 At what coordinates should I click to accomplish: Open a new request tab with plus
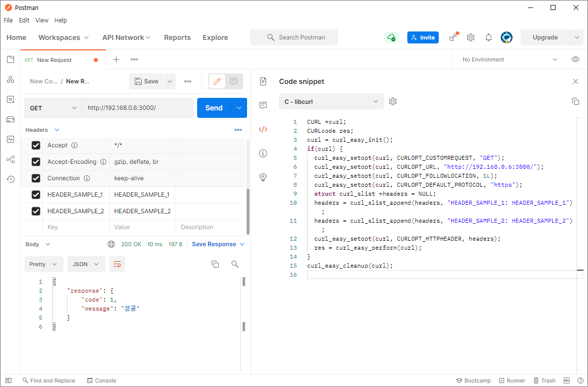point(116,59)
